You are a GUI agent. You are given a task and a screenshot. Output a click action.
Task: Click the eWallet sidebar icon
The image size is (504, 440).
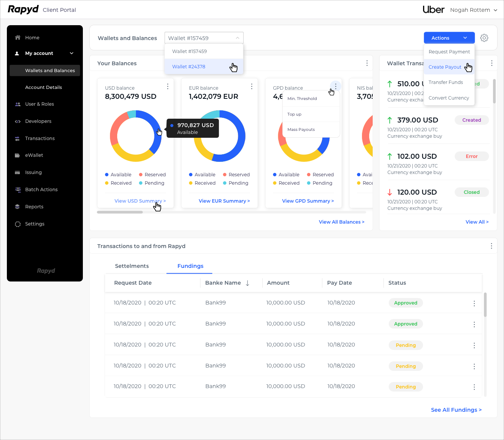[18, 155]
